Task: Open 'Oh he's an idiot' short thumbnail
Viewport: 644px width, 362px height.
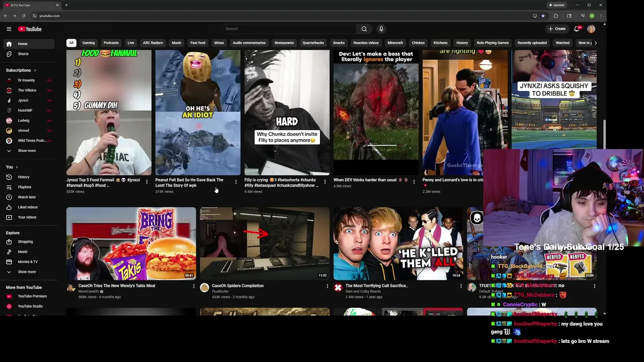Action: point(198,112)
